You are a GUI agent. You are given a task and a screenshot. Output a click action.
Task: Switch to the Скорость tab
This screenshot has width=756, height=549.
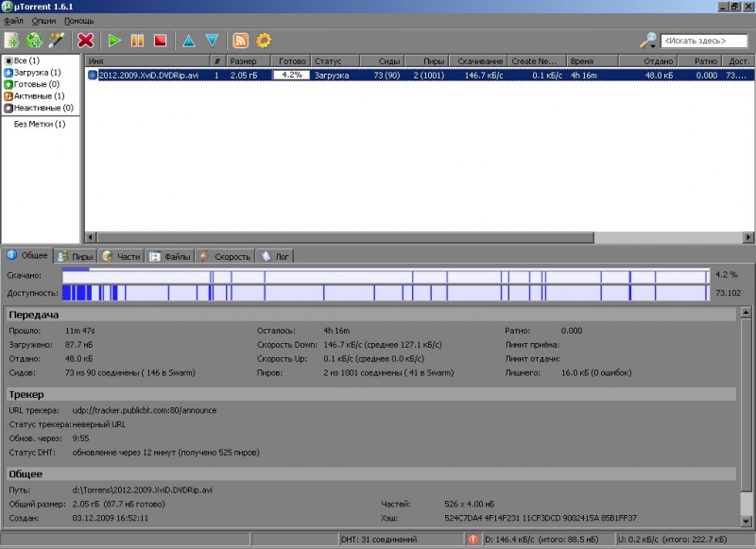(x=226, y=256)
